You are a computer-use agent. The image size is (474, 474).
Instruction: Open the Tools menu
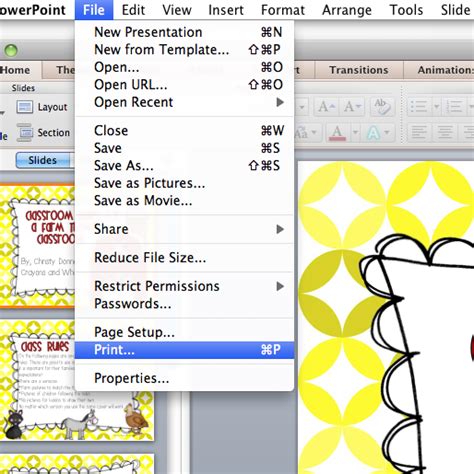click(406, 10)
